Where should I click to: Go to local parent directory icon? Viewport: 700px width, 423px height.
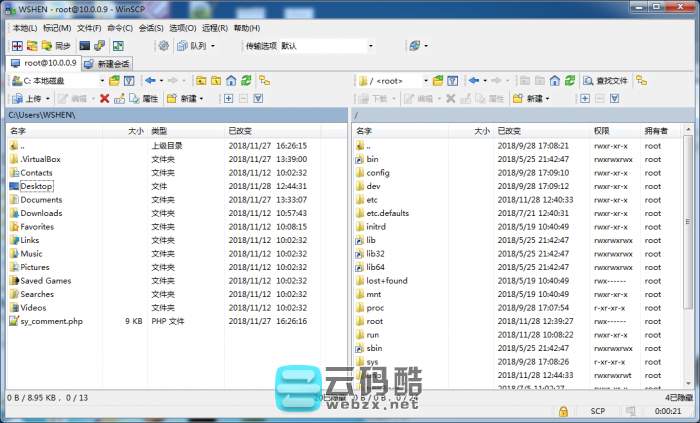(x=201, y=81)
